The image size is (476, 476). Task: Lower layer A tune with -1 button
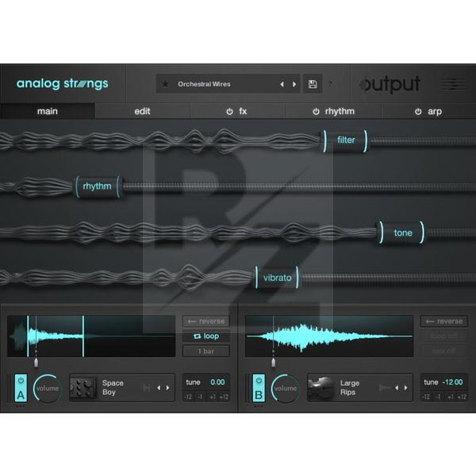coord(200,397)
